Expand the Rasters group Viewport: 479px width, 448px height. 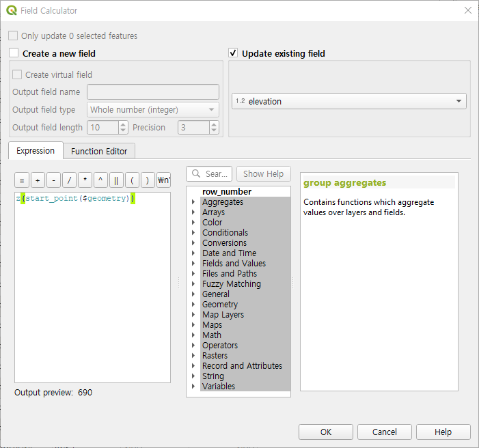193,356
